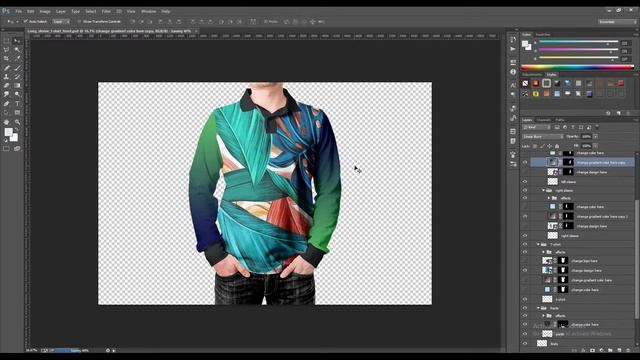Click the lock all padlock icon

(557, 146)
